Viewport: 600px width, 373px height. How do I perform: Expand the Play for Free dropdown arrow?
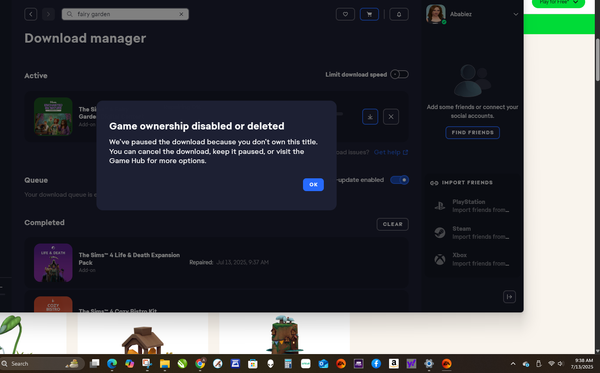click(x=575, y=2)
